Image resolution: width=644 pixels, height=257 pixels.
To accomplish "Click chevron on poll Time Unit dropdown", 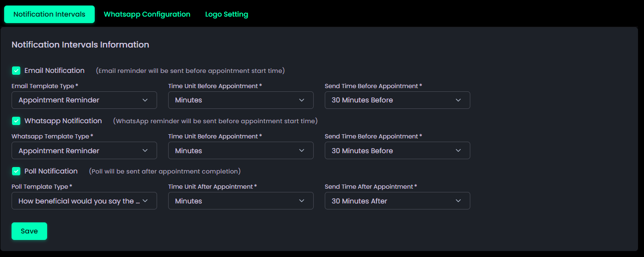I will [x=302, y=201].
